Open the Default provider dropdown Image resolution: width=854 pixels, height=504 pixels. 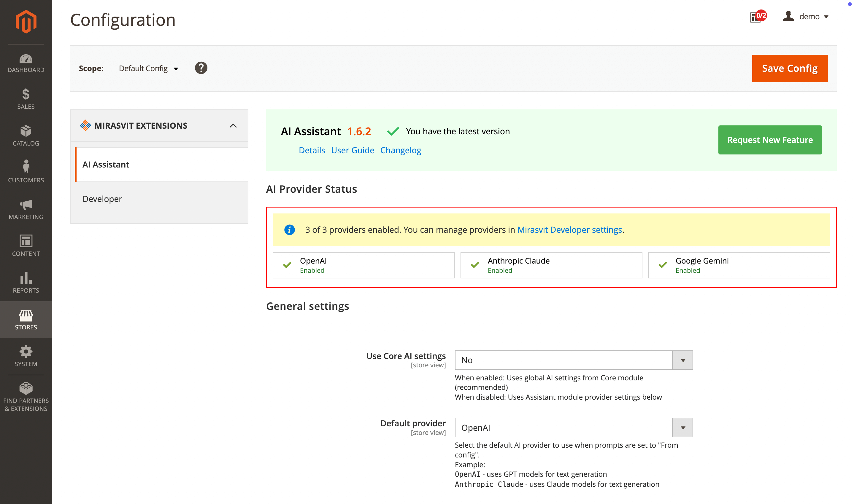(x=573, y=428)
